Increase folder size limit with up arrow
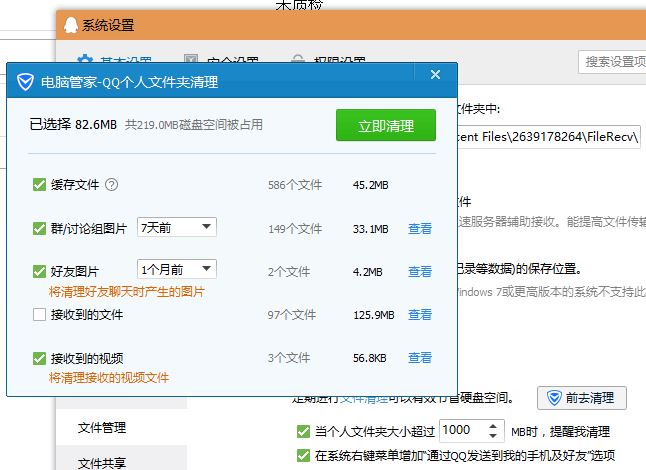 493,426
